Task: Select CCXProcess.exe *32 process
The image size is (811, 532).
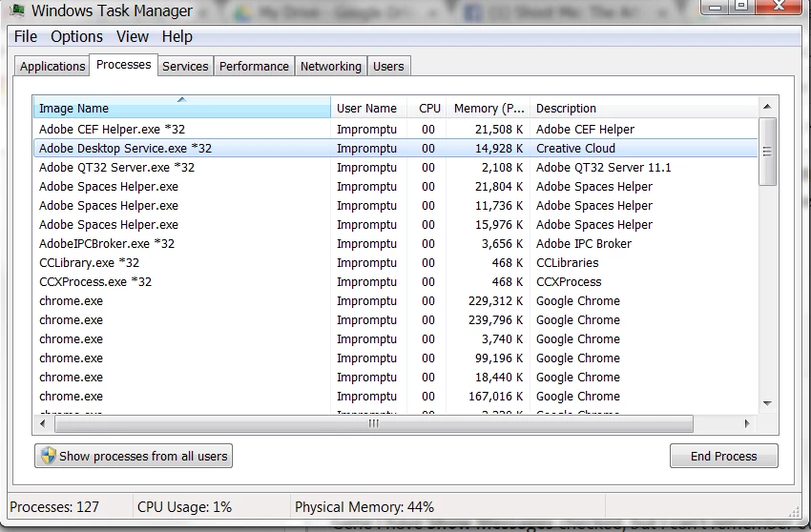Action: 396,282
